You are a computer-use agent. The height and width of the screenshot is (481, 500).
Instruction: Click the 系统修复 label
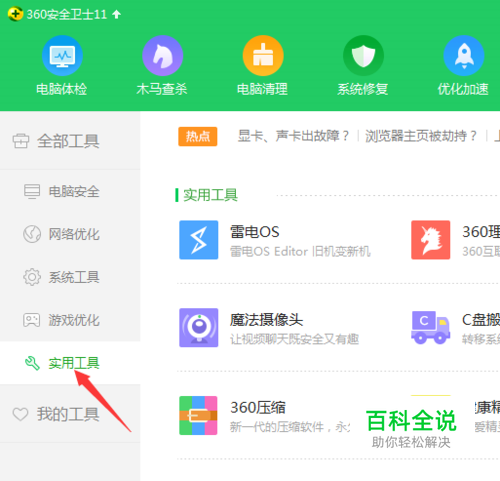363,89
